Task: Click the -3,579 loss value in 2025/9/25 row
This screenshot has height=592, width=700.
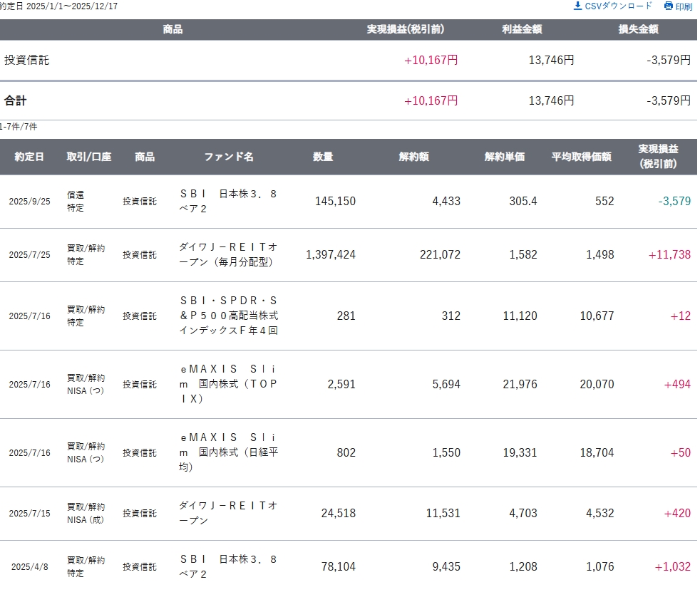Action: 674,202
